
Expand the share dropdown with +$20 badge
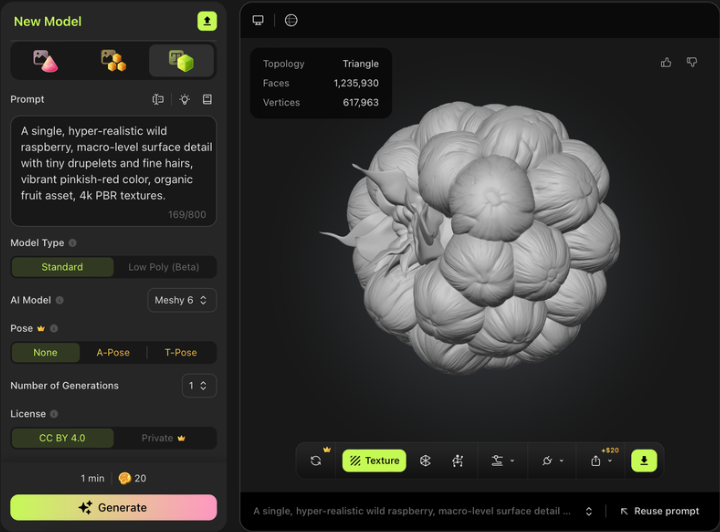[x=602, y=461]
